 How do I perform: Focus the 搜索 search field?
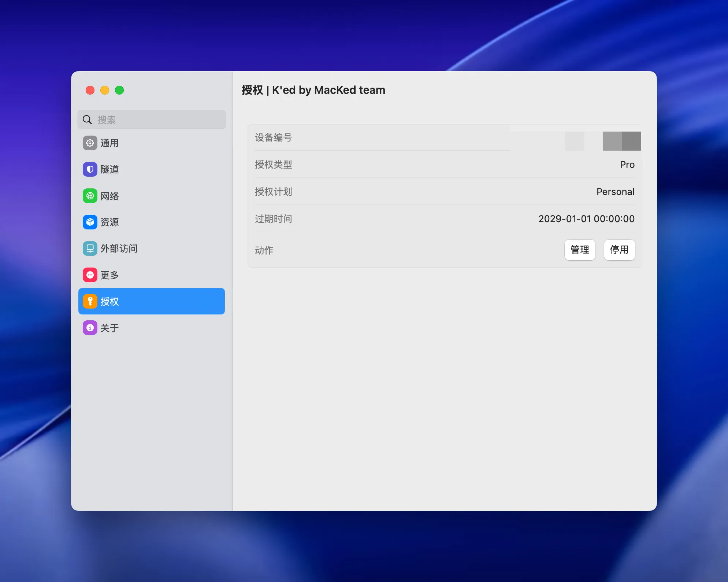pos(152,119)
